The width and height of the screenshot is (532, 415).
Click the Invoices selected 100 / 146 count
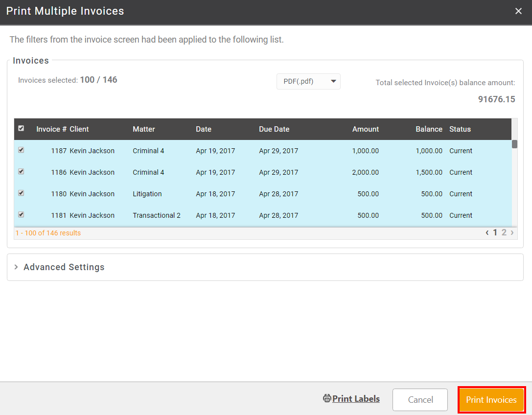(98, 80)
